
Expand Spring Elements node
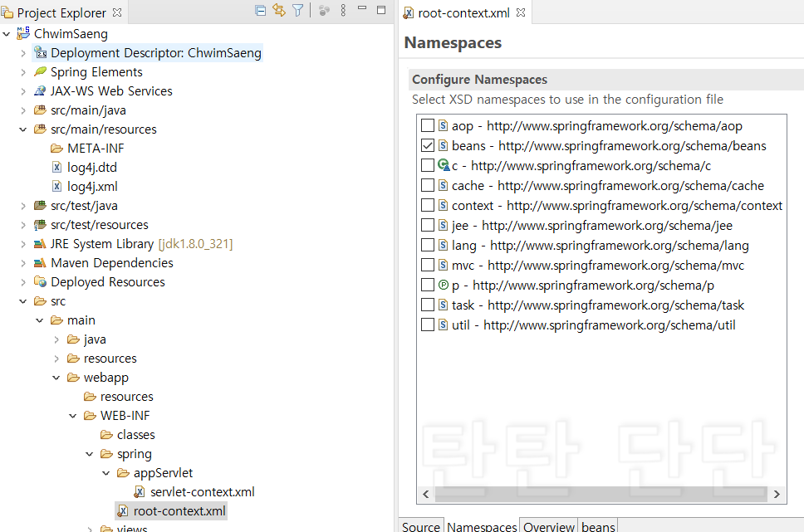tap(23, 72)
